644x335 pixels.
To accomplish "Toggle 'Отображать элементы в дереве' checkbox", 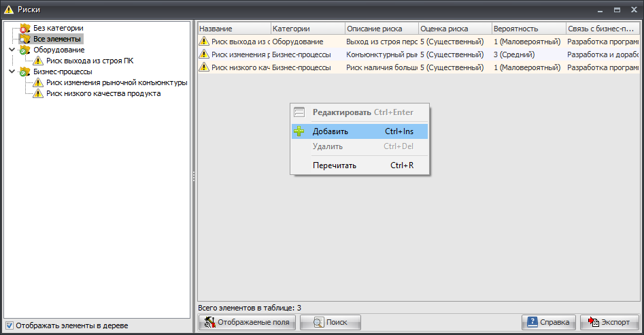I will pyautogui.click(x=9, y=325).
